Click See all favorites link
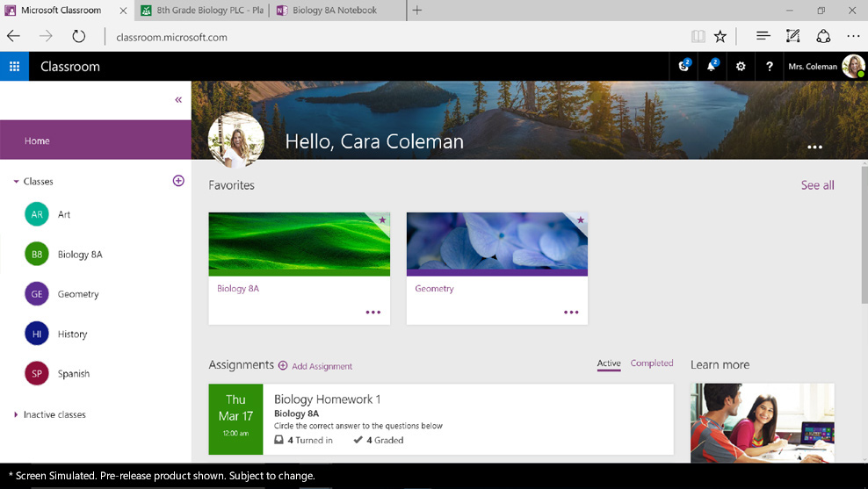 [818, 185]
